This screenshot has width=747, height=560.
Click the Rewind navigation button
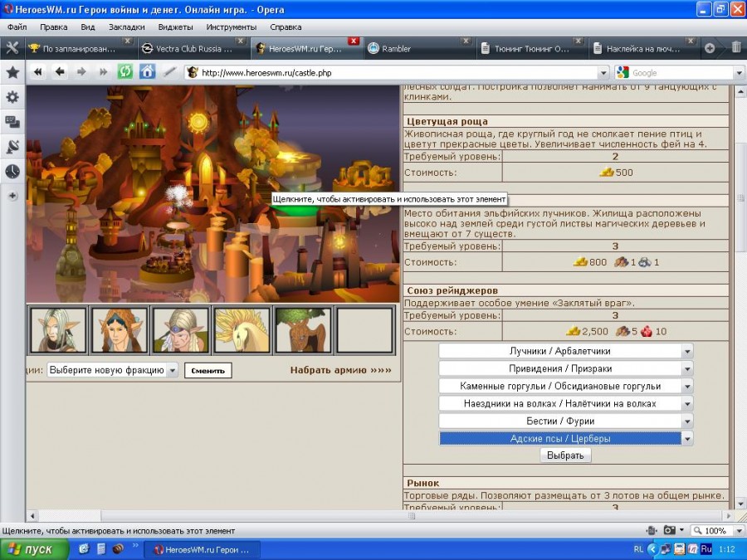point(38,72)
